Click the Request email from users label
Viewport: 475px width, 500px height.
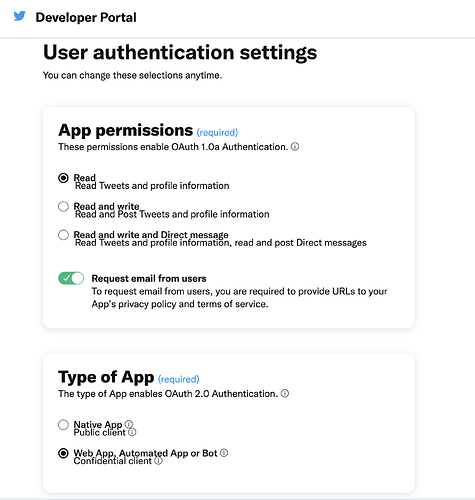click(149, 278)
